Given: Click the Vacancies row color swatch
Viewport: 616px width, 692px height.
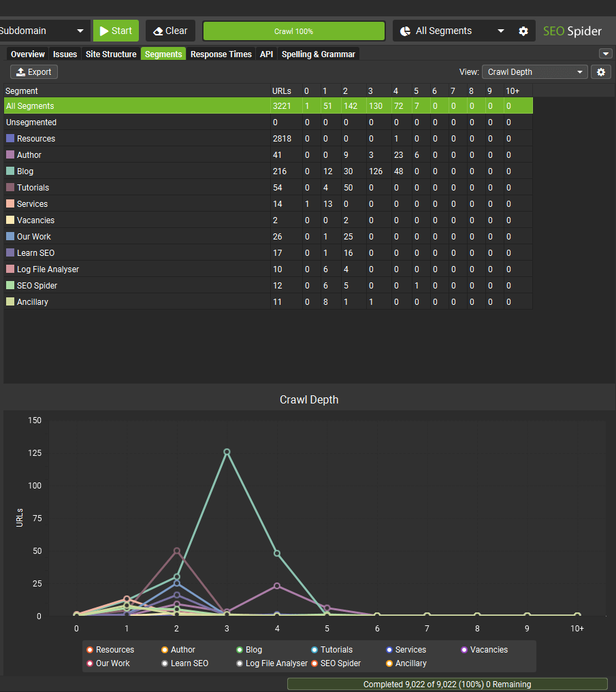Looking at the screenshot, I should [x=10, y=220].
